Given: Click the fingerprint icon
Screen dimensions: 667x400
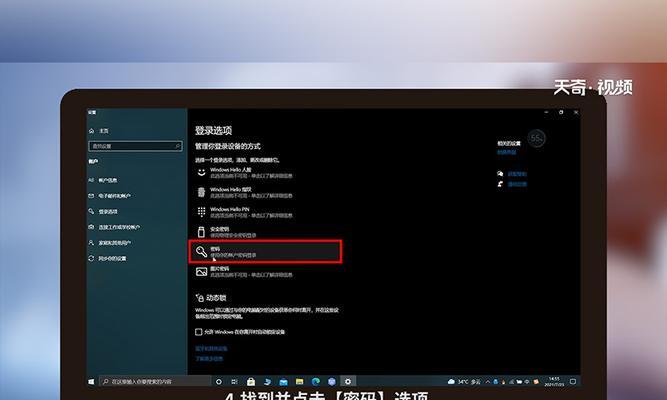Looking at the screenshot, I should (x=201, y=192).
